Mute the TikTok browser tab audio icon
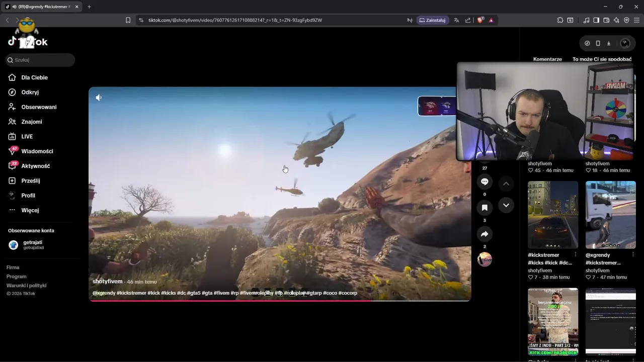644x362 pixels. click(x=14, y=7)
